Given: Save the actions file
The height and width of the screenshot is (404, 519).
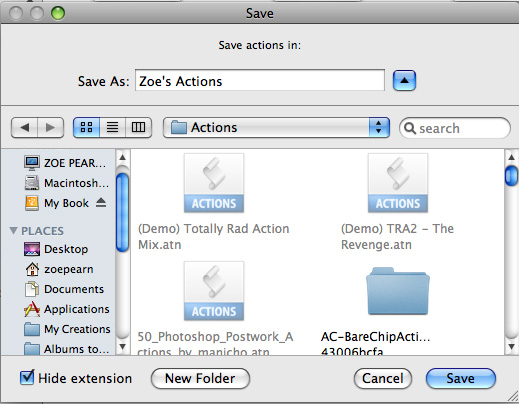Looking at the screenshot, I should [x=461, y=378].
